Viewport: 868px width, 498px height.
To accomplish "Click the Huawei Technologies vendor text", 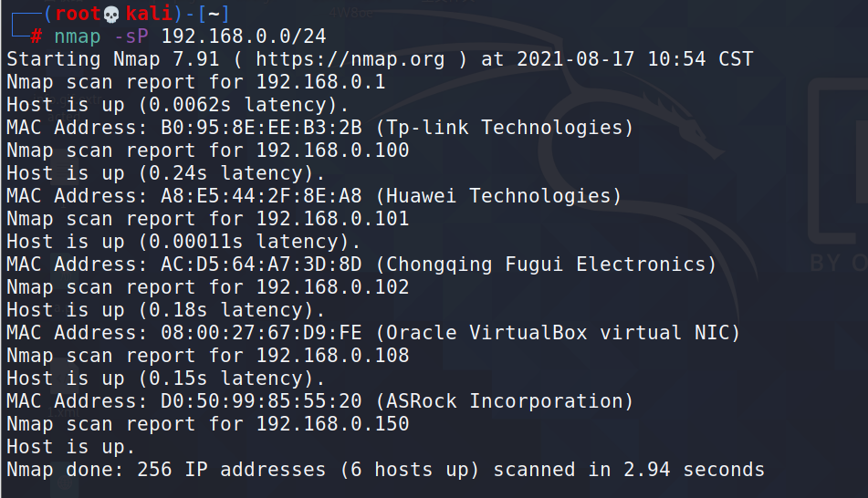I will click(498, 196).
